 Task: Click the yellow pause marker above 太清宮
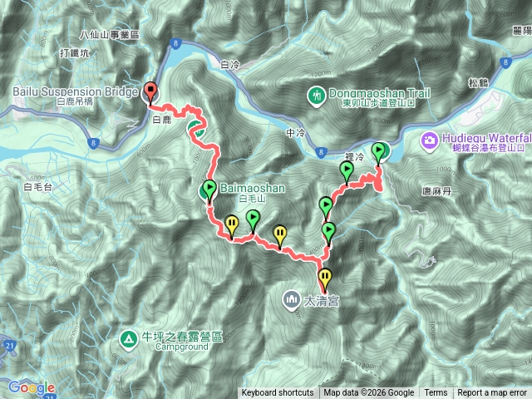click(325, 279)
